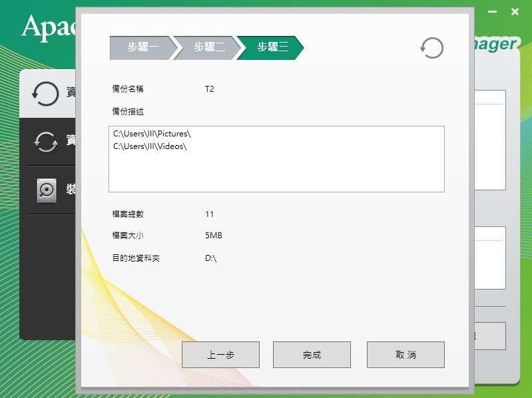
Task: Click the 上一步 button
Action: tap(220, 355)
